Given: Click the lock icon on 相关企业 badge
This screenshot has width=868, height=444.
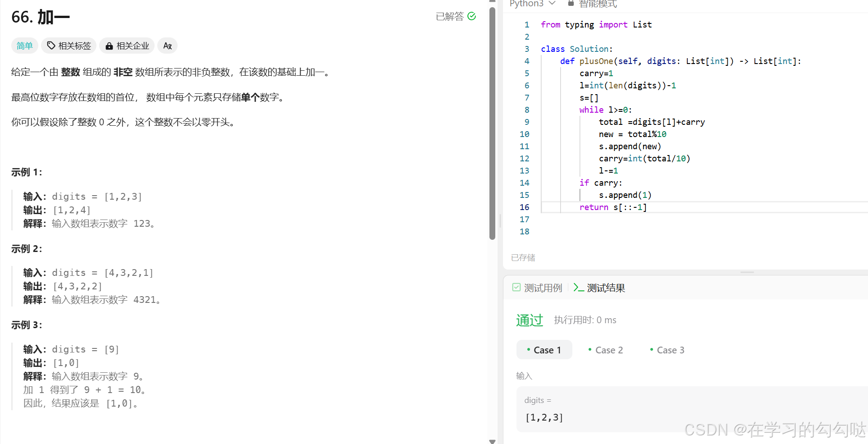Looking at the screenshot, I should click(109, 46).
